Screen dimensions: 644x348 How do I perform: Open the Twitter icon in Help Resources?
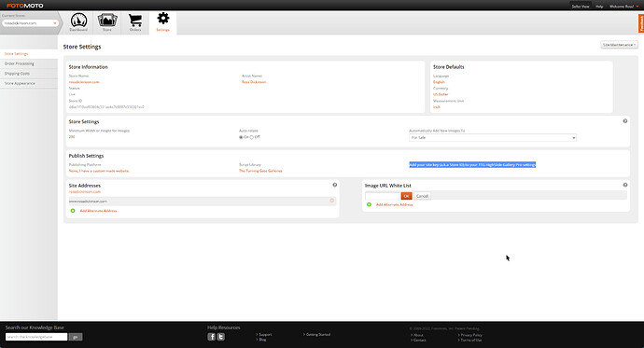[220, 337]
